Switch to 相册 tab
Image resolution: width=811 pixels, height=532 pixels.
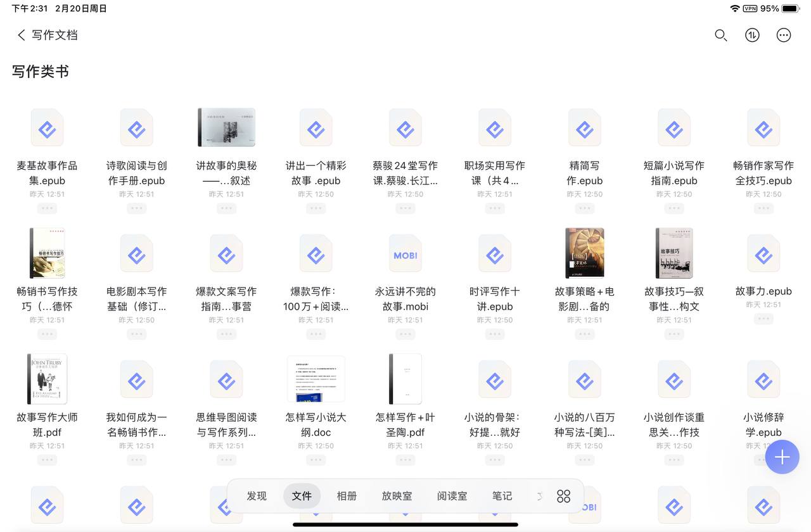347,496
